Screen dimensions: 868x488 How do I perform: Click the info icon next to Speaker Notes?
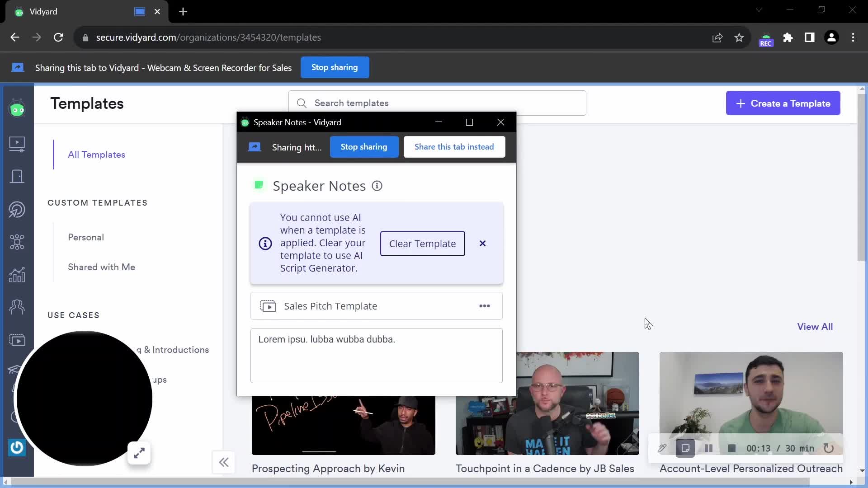point(377,186)
